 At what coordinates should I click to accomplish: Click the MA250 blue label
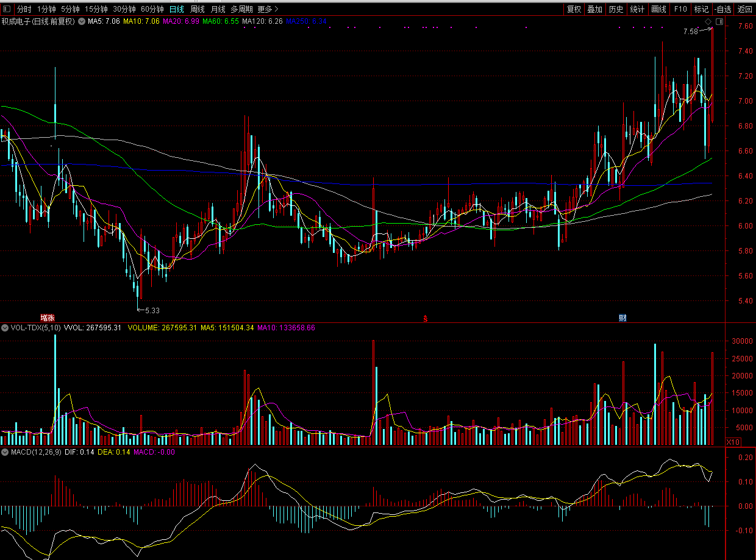[306, 21]
